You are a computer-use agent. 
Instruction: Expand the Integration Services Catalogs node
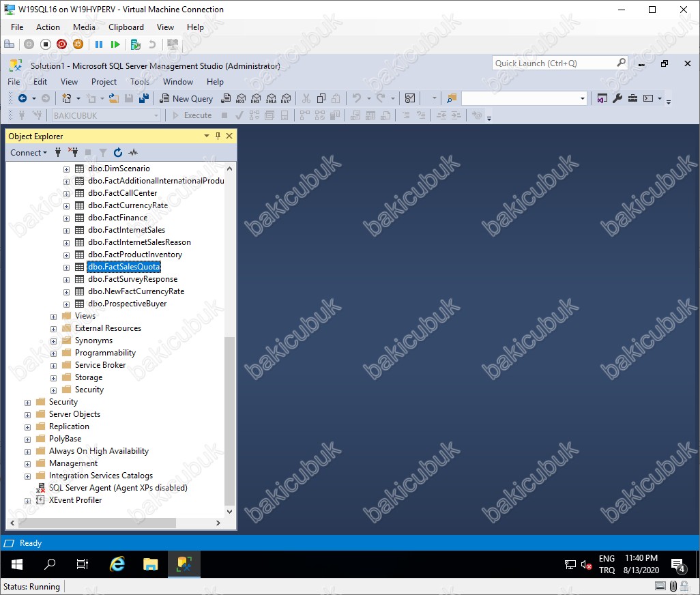pos(28,476)
